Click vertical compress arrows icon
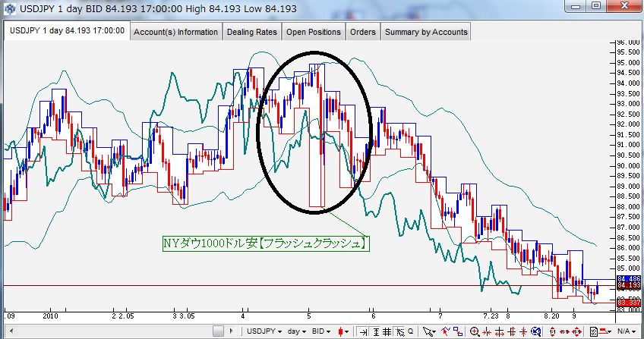Viewport: 644px width, 339px height. coord(523,331)
